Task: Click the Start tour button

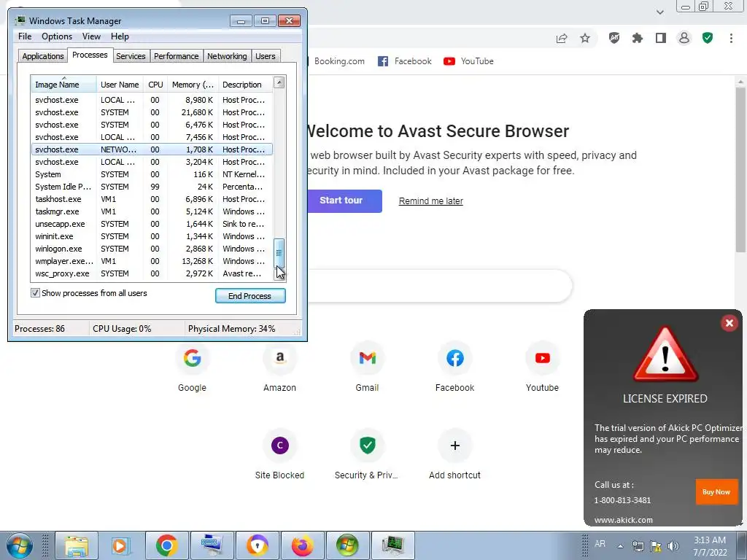Action: coord(344,201)
